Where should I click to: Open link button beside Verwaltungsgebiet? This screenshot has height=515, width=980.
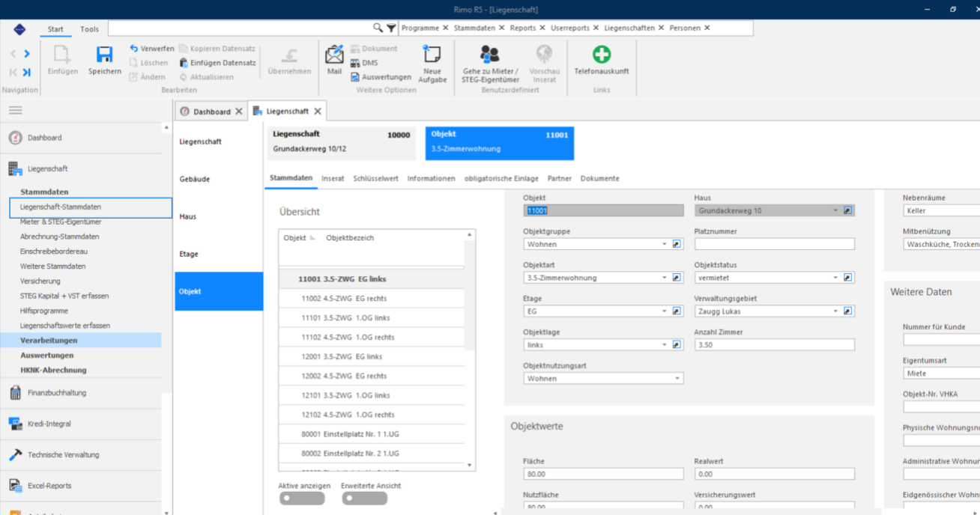(848, 311)
